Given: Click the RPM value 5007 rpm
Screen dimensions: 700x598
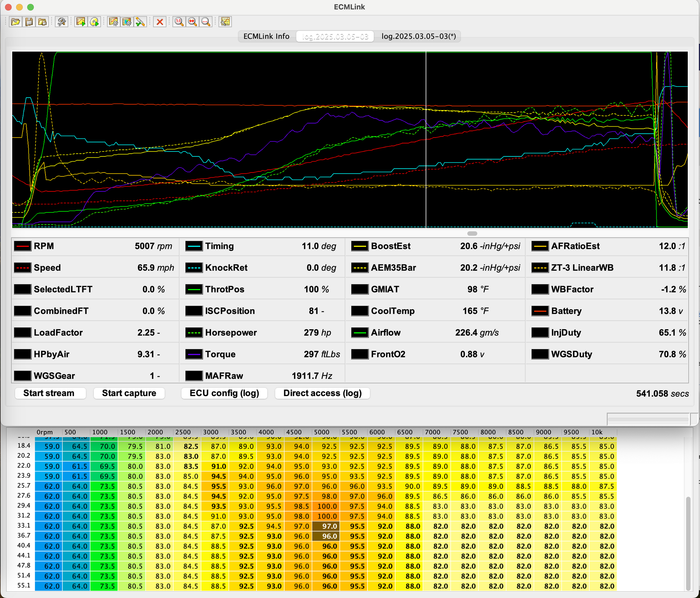Looking at the screenshot, I should point(154,246).
